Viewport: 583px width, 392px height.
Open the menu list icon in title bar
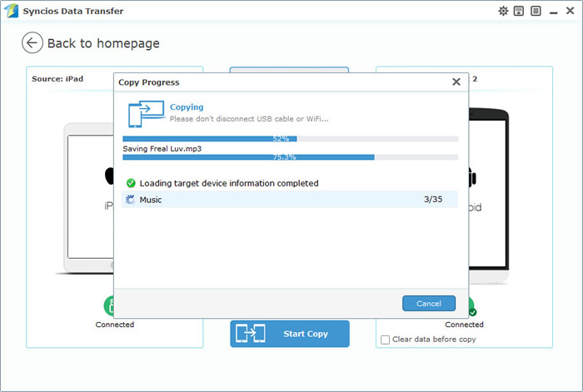(536, 11)
